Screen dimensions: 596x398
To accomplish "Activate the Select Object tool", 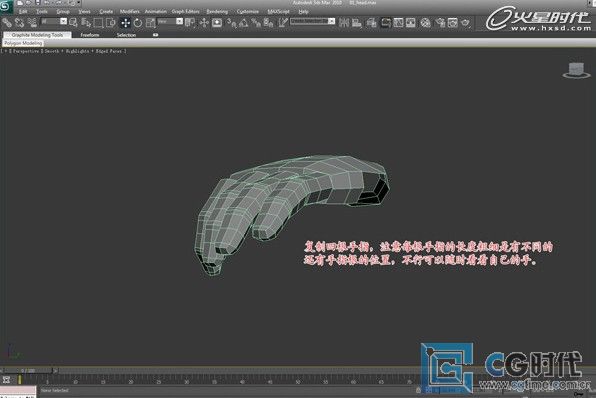I will (73, 23).
